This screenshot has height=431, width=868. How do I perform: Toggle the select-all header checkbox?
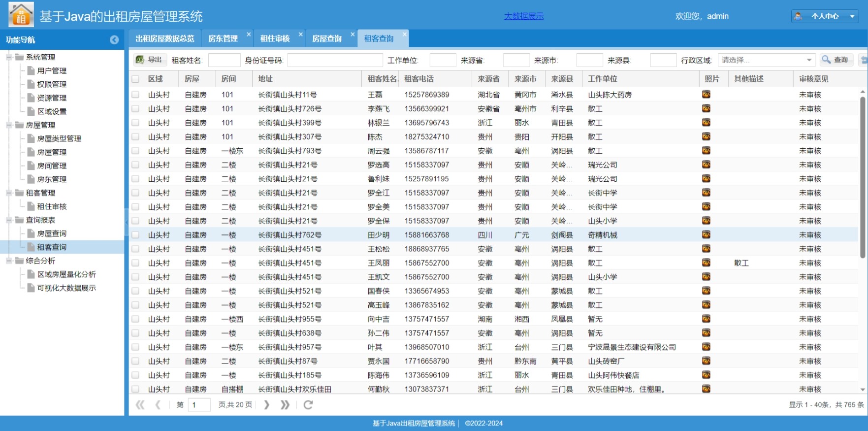point(135,79)
